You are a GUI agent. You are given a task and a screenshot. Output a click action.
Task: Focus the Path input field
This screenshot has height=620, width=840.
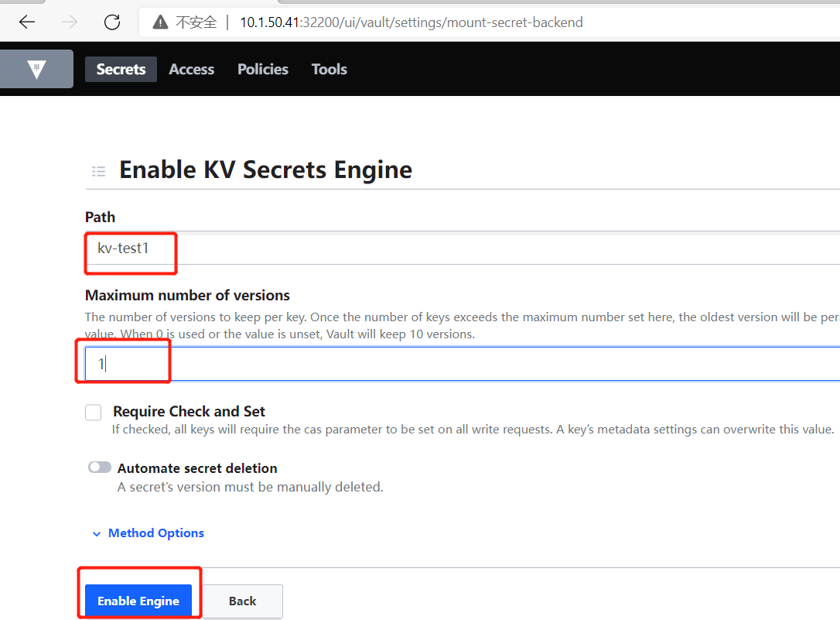click(463, 248)
